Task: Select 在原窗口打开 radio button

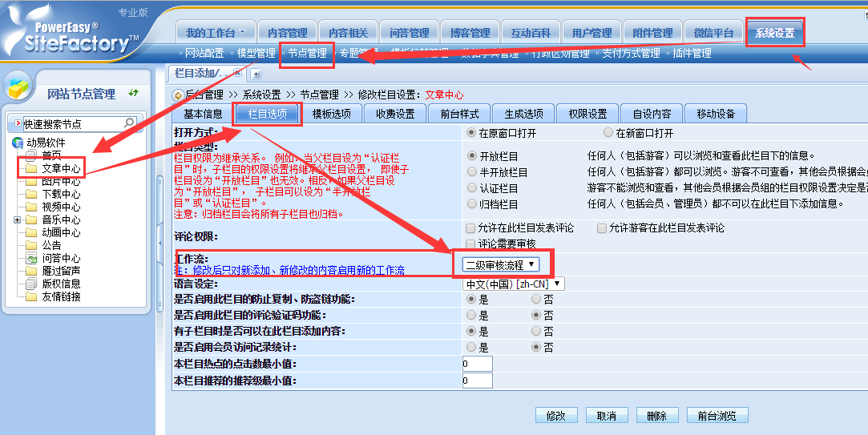Action: 471,132
